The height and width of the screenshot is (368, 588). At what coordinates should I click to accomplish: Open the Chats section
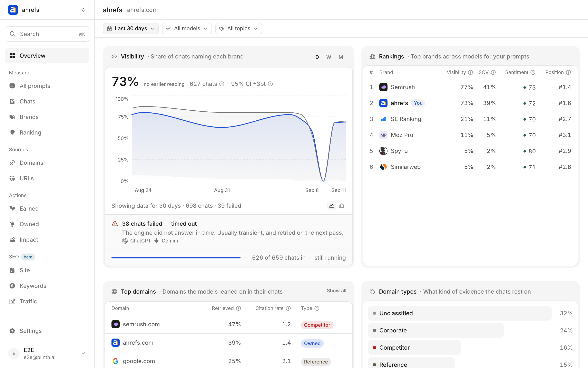pos(47,101)
